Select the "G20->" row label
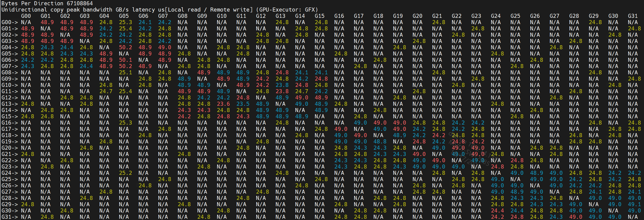This screenshot has height=220, width=644. (10, 148)
